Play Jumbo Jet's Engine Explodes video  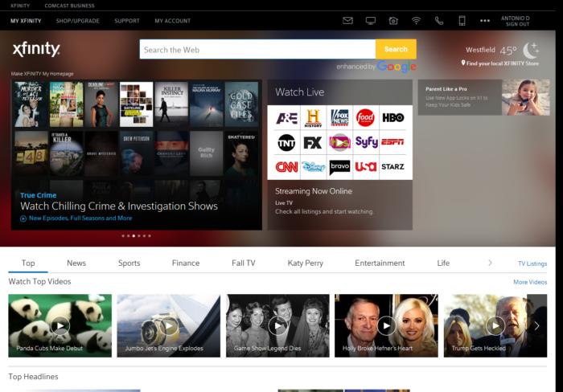168,325
